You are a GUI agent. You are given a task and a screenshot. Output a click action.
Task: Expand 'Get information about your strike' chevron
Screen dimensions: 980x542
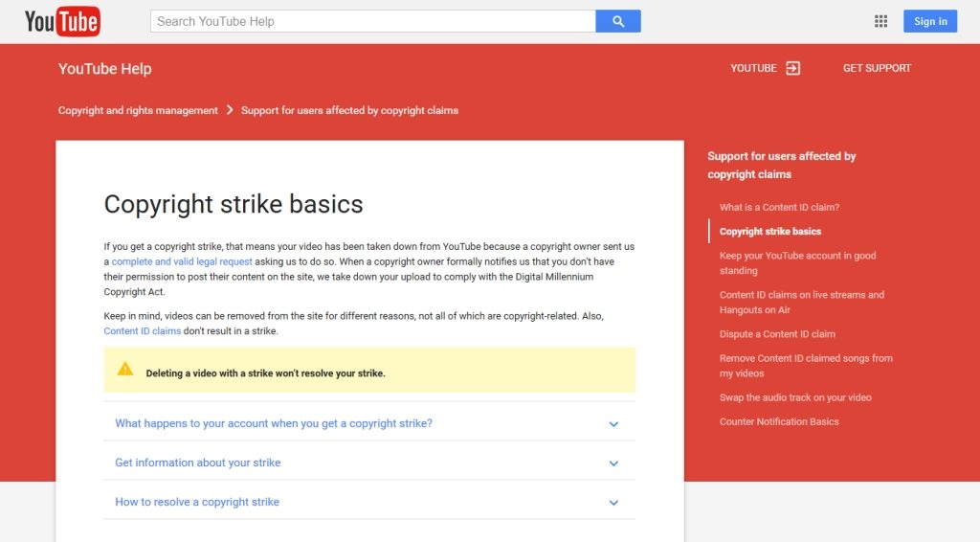[x=613, y=463]
